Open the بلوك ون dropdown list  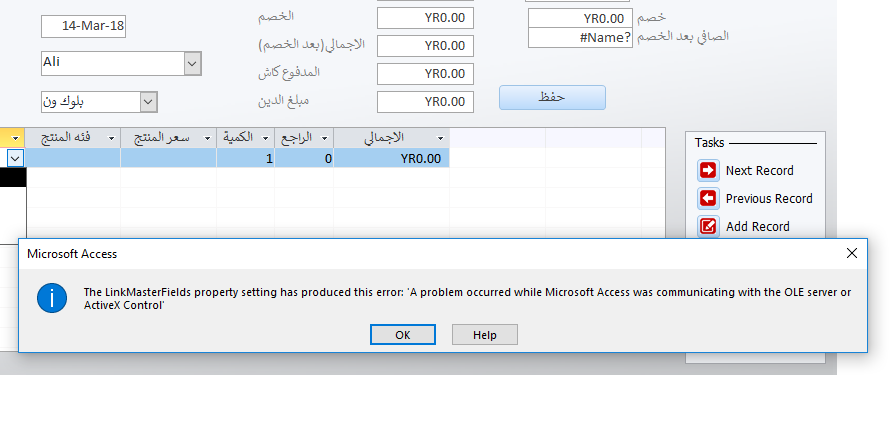148,102
